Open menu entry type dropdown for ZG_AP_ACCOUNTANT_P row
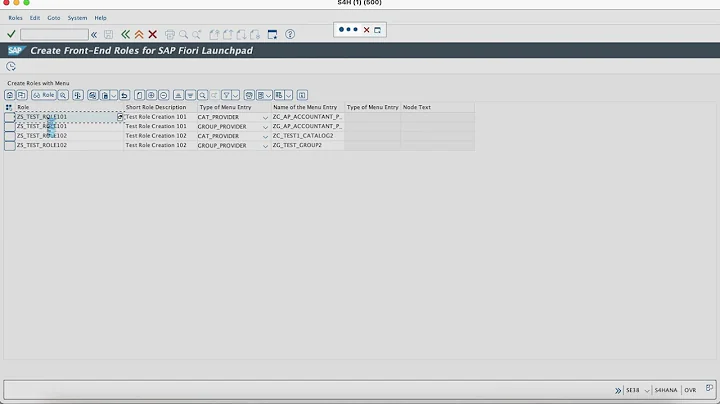Screen dimensions: 720x404 point(265,127)
